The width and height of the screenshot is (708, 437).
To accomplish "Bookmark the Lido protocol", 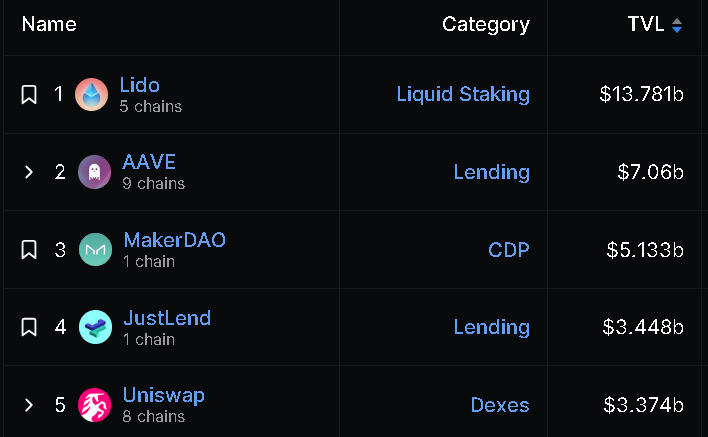I will [29, 95].
